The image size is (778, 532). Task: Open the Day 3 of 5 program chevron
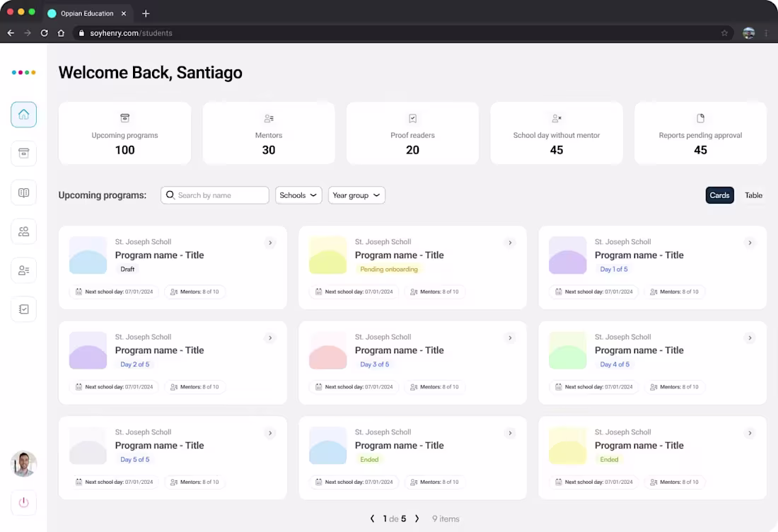(509, 338)
